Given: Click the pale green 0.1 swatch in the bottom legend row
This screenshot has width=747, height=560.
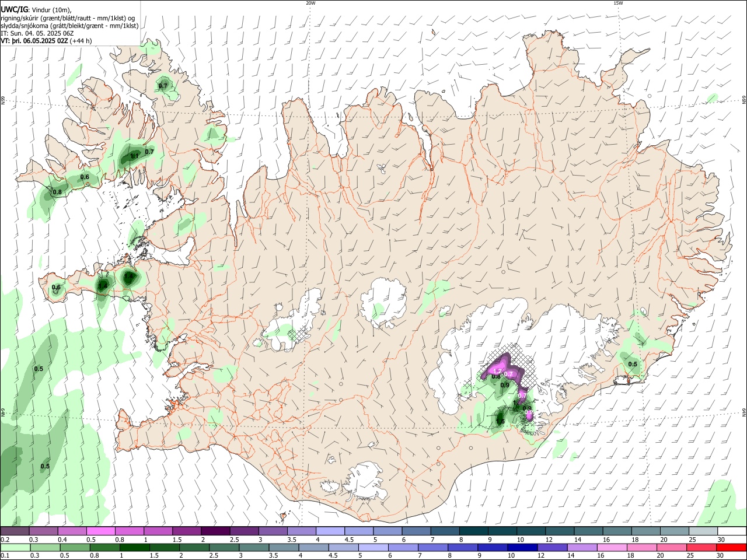Looking at the screenshot, I should coord(15,548).
